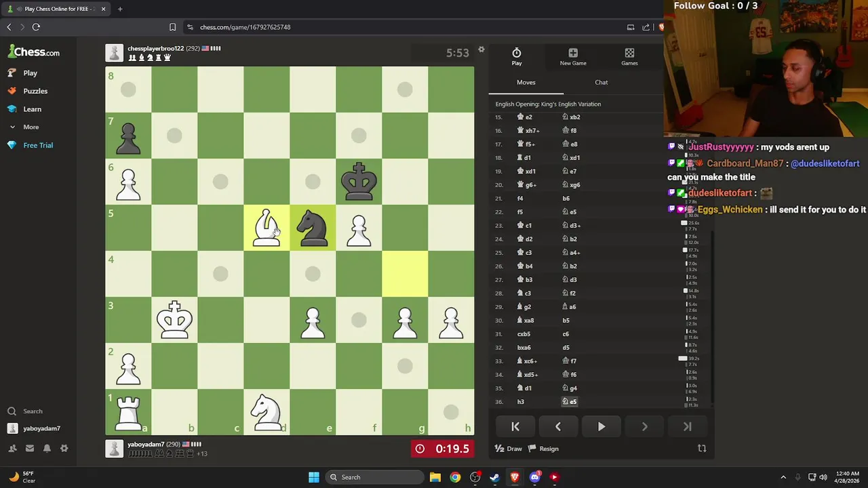The image size is (868, 488).
Task: Open the messages envelope icon
Action: point(30,448)
